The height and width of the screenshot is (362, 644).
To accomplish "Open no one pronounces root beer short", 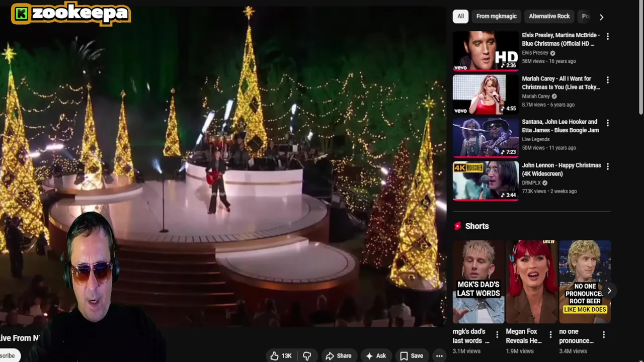I will [x=585, y=282].
